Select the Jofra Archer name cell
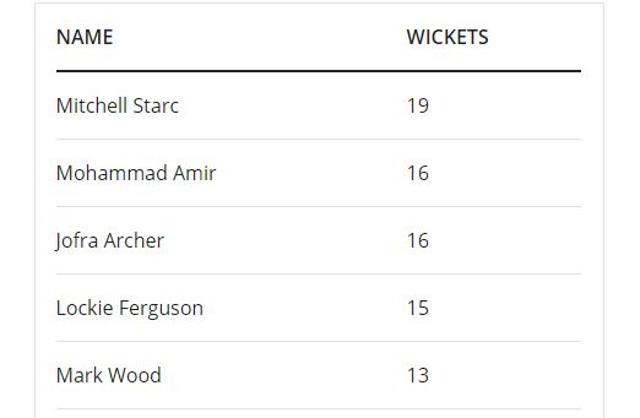 (109, 240)
